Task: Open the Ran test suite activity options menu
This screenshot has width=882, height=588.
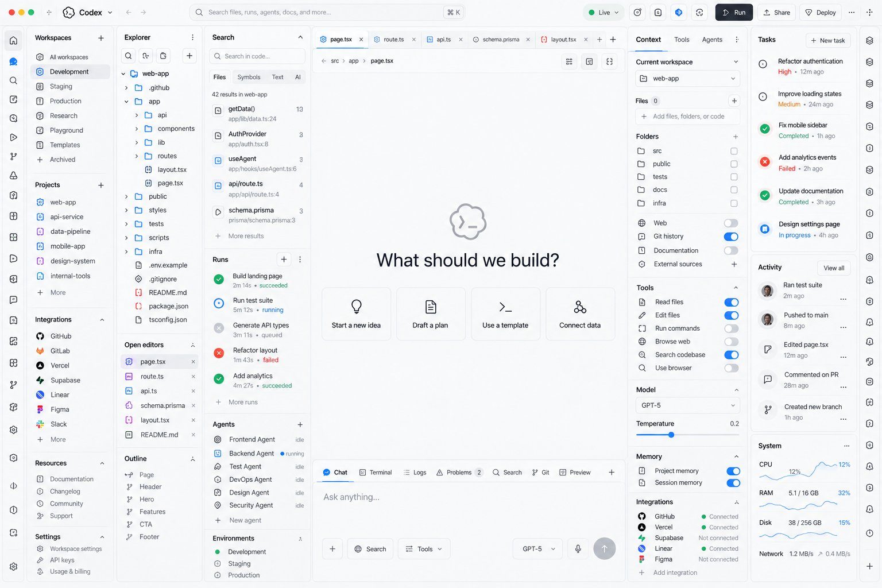Action: click(843, 299)
